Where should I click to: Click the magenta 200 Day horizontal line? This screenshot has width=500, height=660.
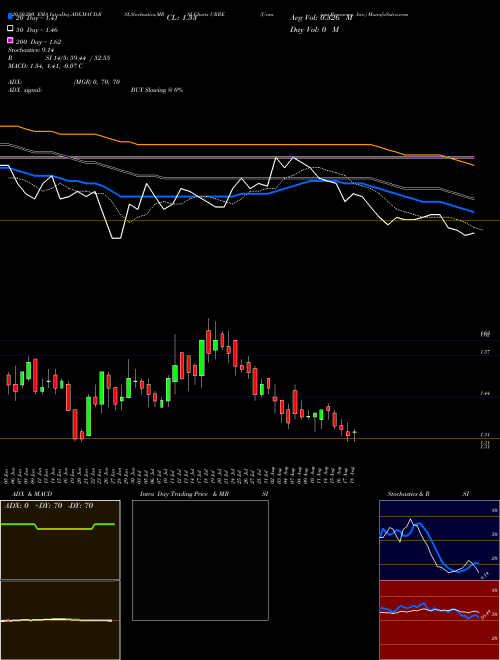(237, 157)
